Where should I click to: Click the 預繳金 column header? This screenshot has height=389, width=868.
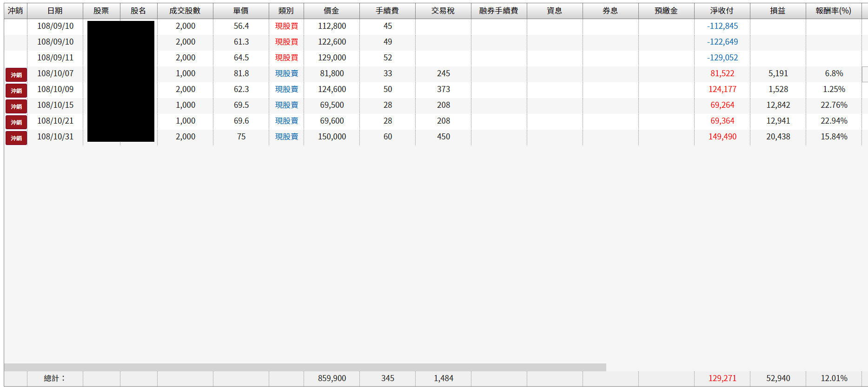pyautogui.click(x=666, y=11)
